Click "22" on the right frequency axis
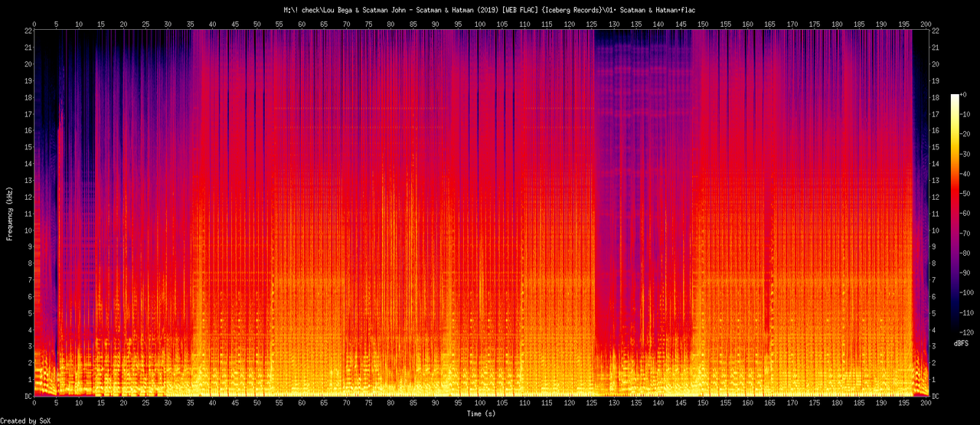Viewport: 980px width, 425px height. [936, 31]
